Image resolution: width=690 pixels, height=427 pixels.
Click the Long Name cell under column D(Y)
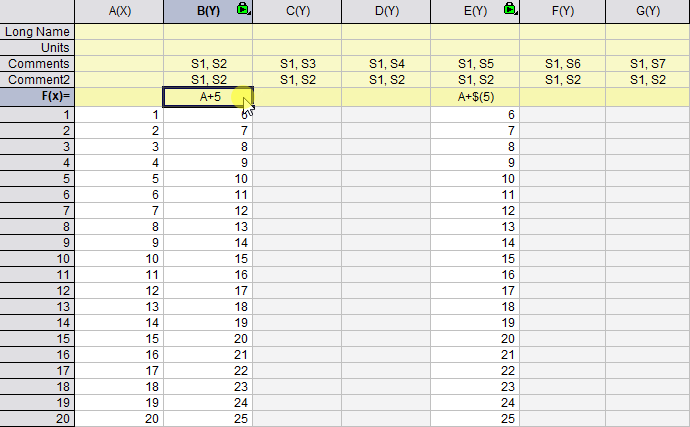[x=386, y=32]
